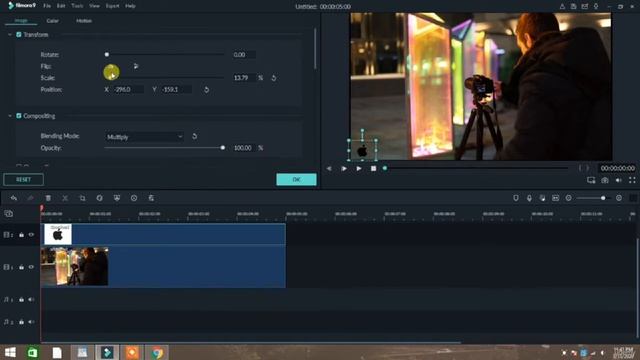The height and width of the screenshot is (360, 640).
Task: Mute audio track 1
Action: tap(31, 300)
